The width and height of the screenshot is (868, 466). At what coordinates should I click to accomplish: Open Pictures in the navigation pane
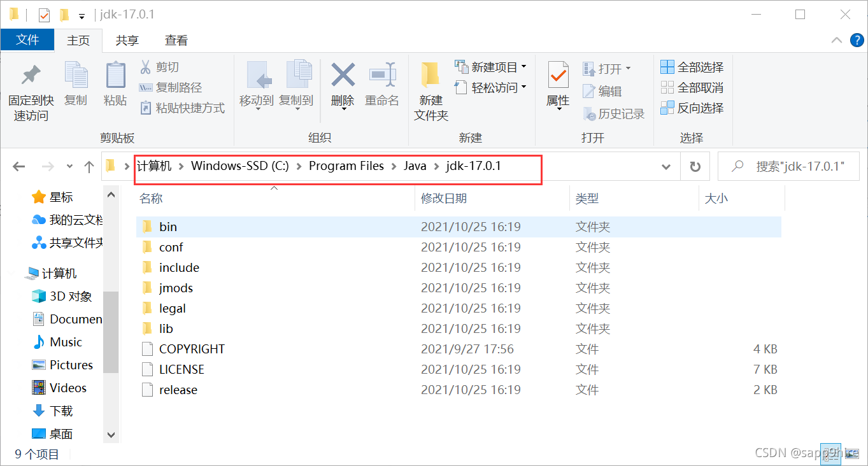coord(62,365)
